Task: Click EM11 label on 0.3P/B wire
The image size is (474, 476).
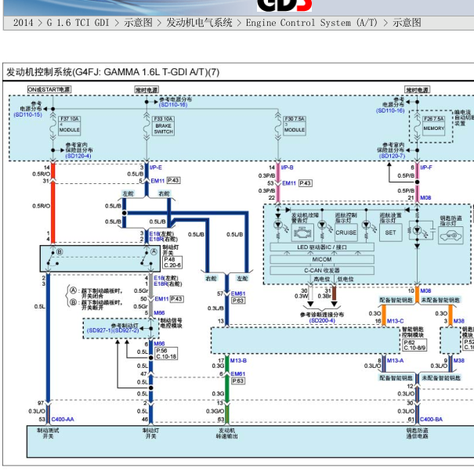Action: coord(289,183)
